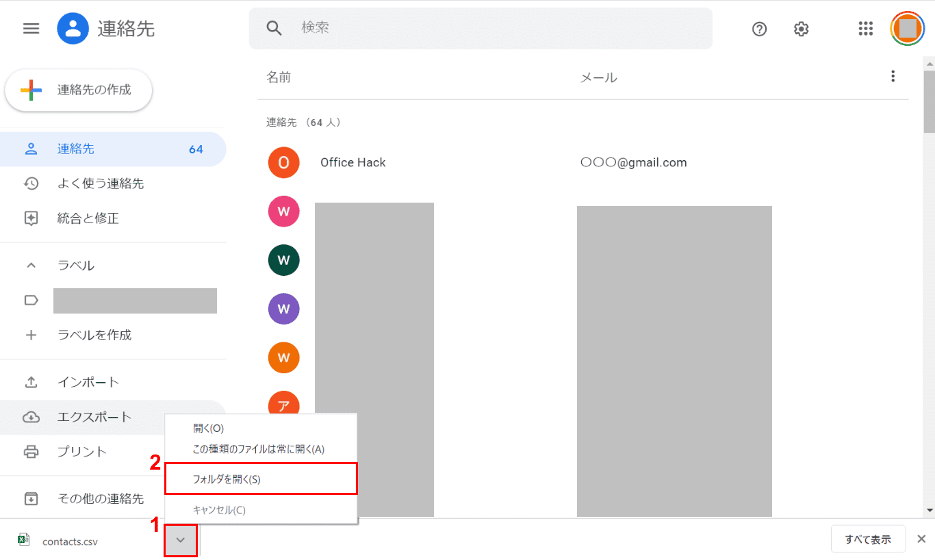Choose この種類のファイルは常に開く(A)
This screenshot has width=935, height=560.
[261, 449]
